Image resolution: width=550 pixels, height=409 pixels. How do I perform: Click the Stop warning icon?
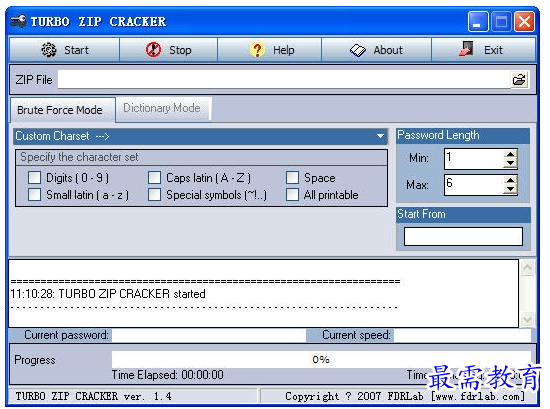click(x=153, y=50)
